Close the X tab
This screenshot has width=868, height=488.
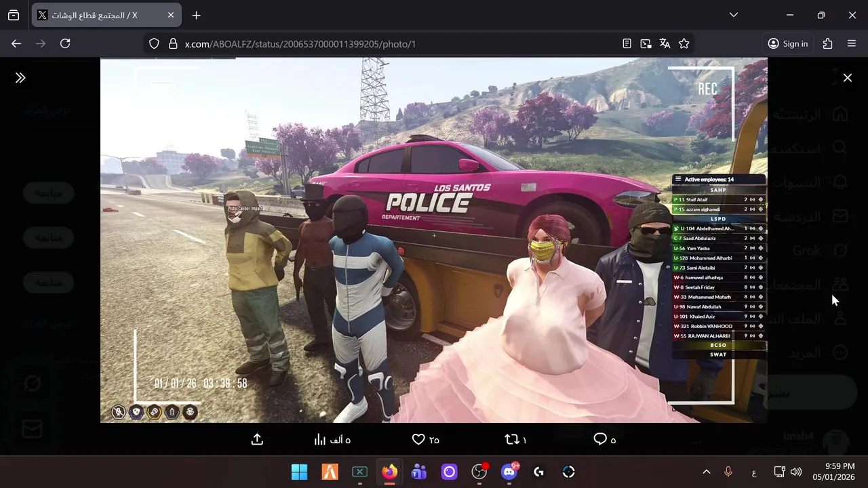click(171, 15)
